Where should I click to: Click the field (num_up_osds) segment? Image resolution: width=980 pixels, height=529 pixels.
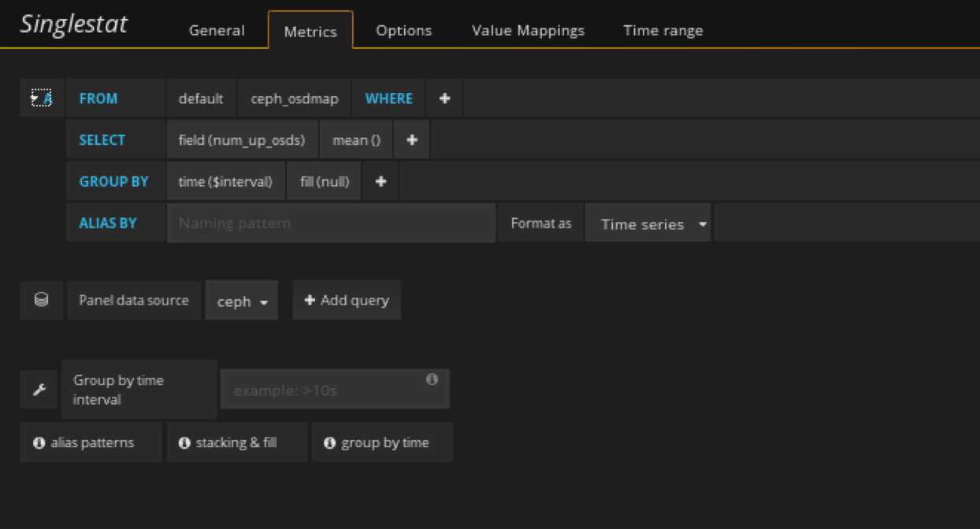[242, 140]
